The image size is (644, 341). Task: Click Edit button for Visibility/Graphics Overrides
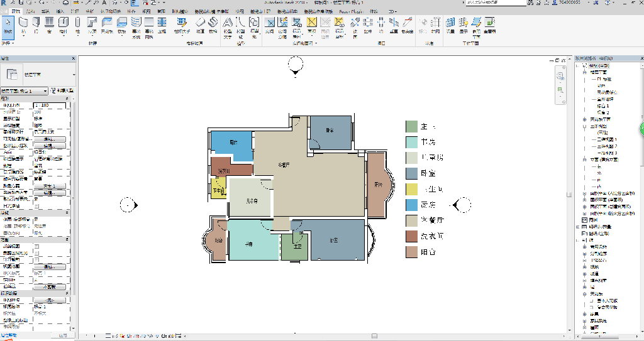pyautogui.click(x=49, y=139)
